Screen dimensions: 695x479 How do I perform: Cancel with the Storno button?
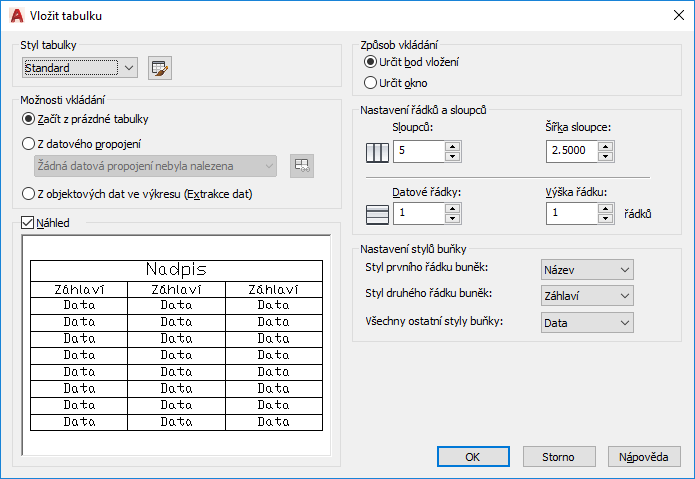pos(558,456)
